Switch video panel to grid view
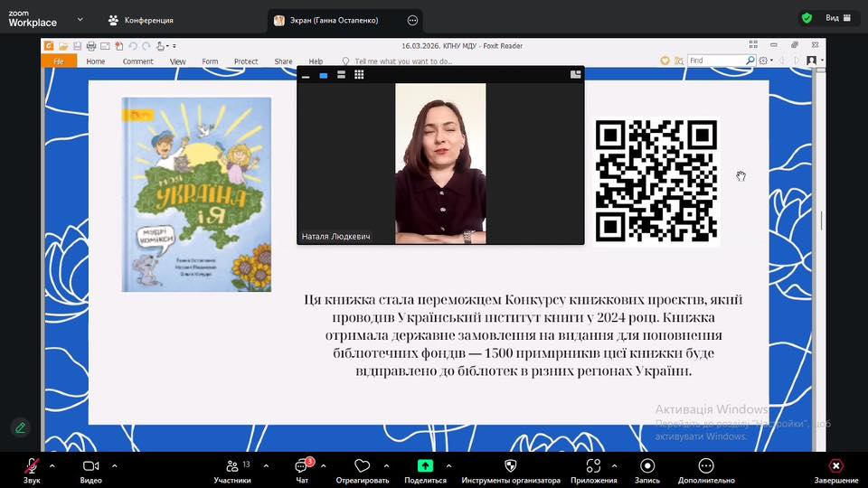 pos(359,75)
